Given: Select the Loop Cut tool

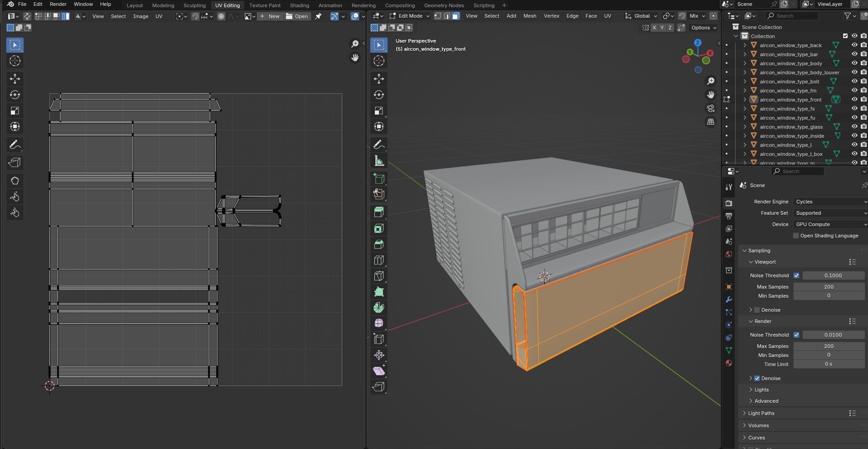Looking at the screenshot, I should 379,260.
